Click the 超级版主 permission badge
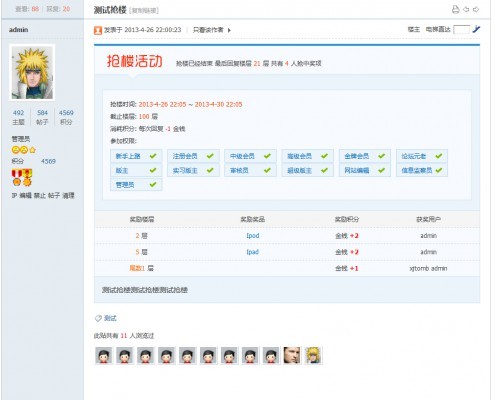 tap(308, 170)
